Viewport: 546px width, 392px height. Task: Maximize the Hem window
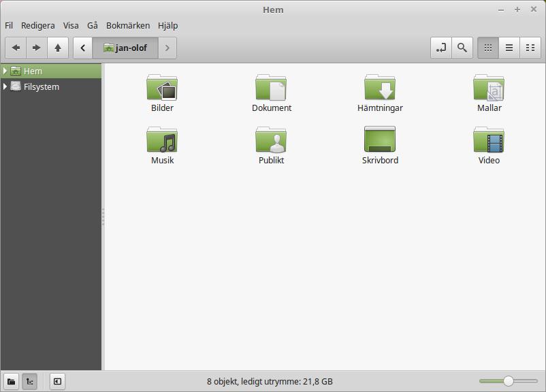click(x=517, y=10)
